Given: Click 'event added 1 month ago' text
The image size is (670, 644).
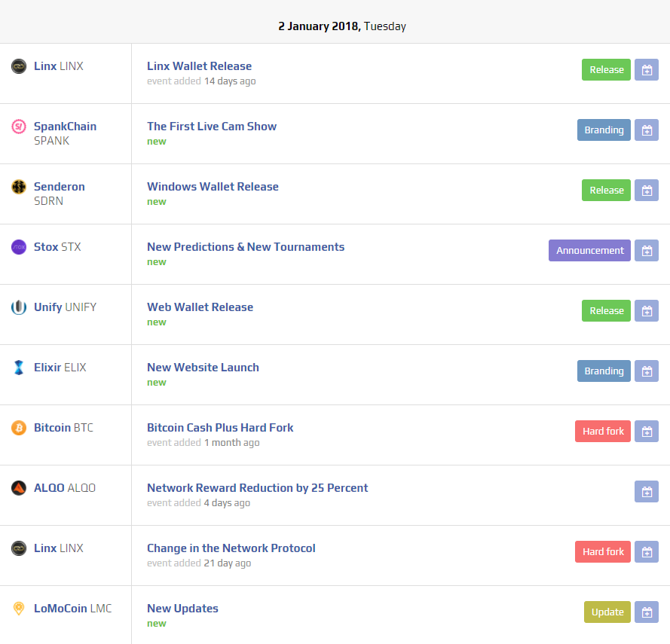Looking at the screenshot, I should click(203, 443).
